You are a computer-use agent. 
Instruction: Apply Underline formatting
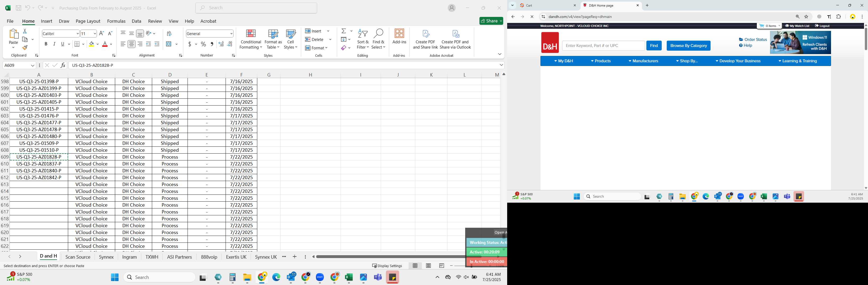pyautogui.click(x=63, y=44)
